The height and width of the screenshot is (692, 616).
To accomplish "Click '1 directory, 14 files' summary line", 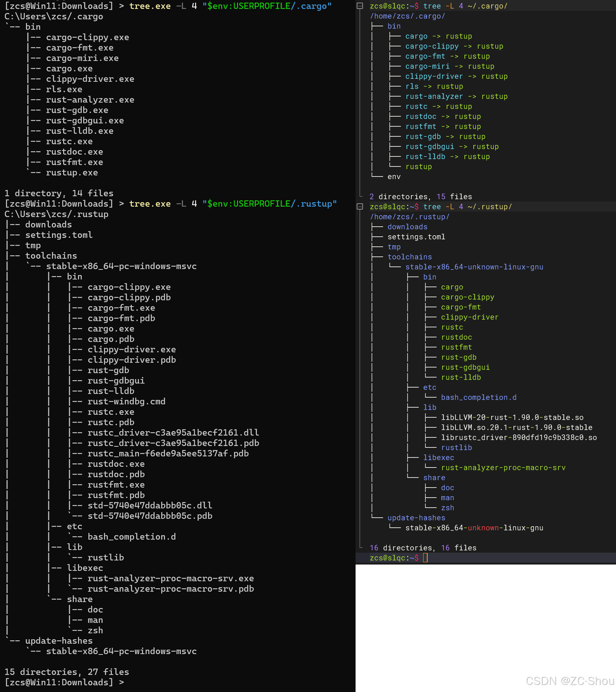I will (x=59, y=193).
